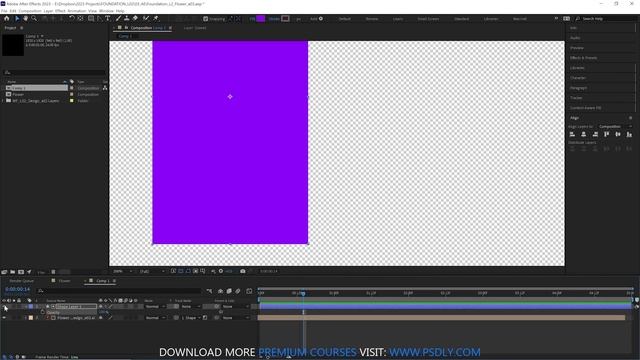Image resolution: width=640 pixels, height=360 pixels.
Task: Open the Animation menu
Action: tap(77, 11)
